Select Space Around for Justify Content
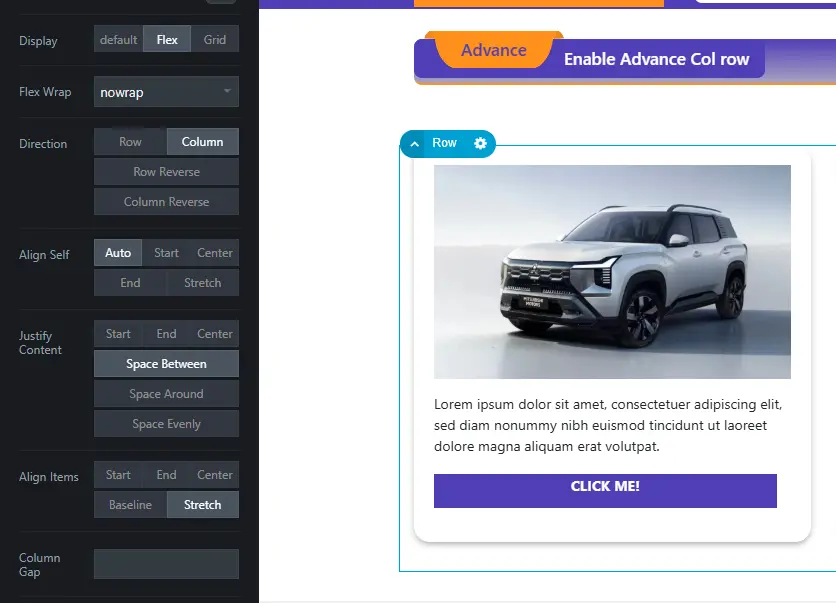 pyautogui.click(x=166, y=393)
